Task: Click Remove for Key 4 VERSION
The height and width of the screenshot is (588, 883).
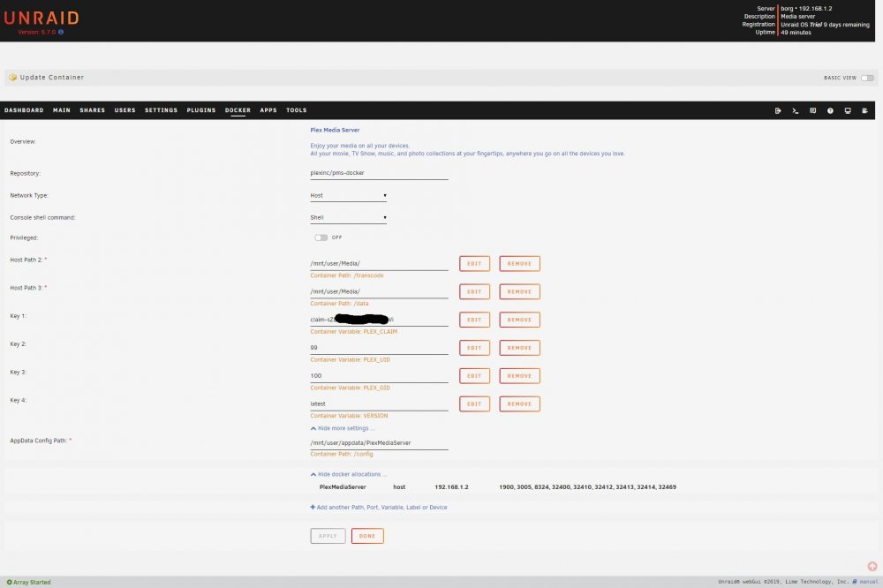Action: pyautogui.click(x=519, y=403)
